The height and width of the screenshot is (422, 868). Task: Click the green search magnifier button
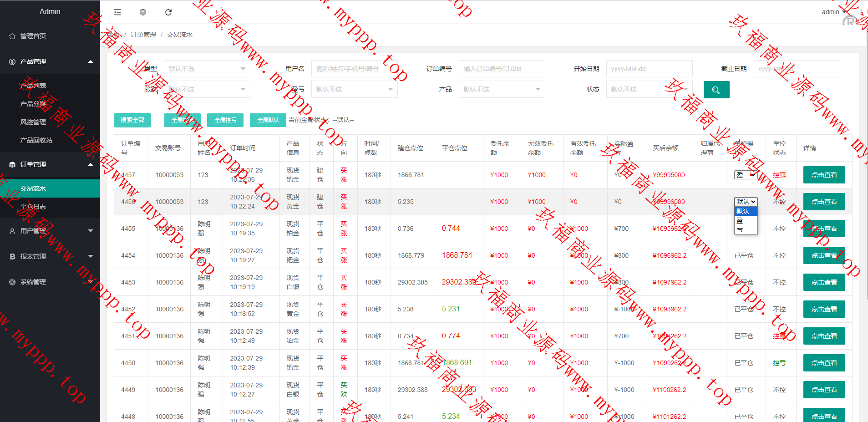tap(716, 90)
